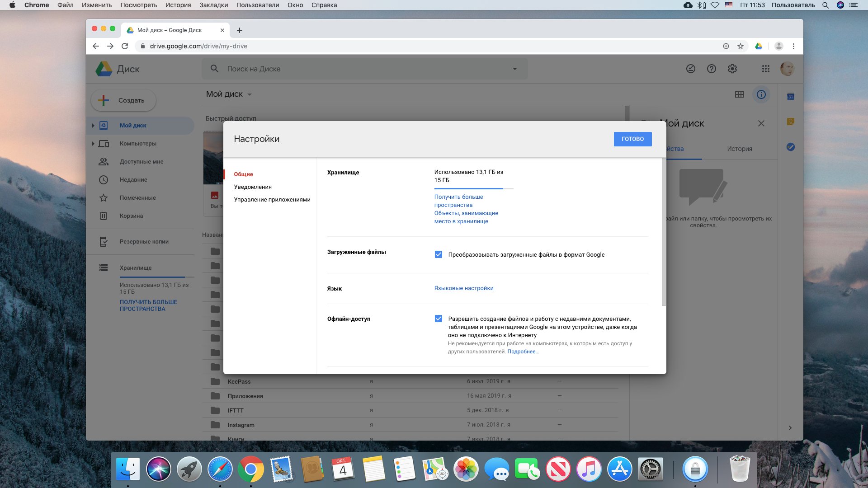Image resolution: width=868 pixels, height=488 pixels.
Task: Open the Приложения folder row
Action: (x=410, y=396)
